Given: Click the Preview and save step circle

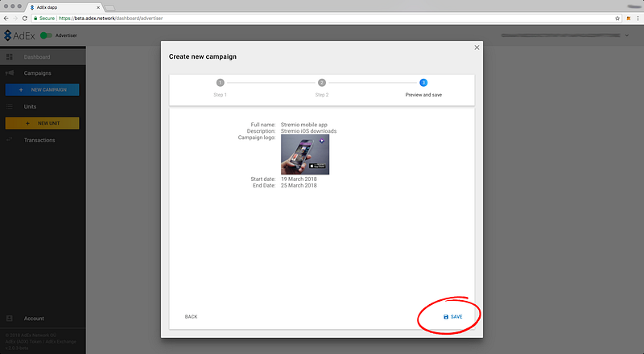Looking at the screenshot, I should 423,83.
